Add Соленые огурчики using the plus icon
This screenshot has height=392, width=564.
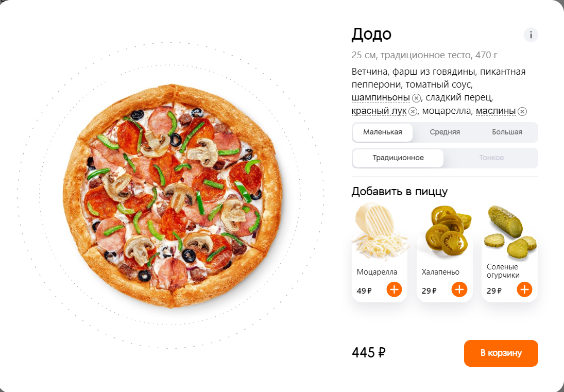pos(524,289)
